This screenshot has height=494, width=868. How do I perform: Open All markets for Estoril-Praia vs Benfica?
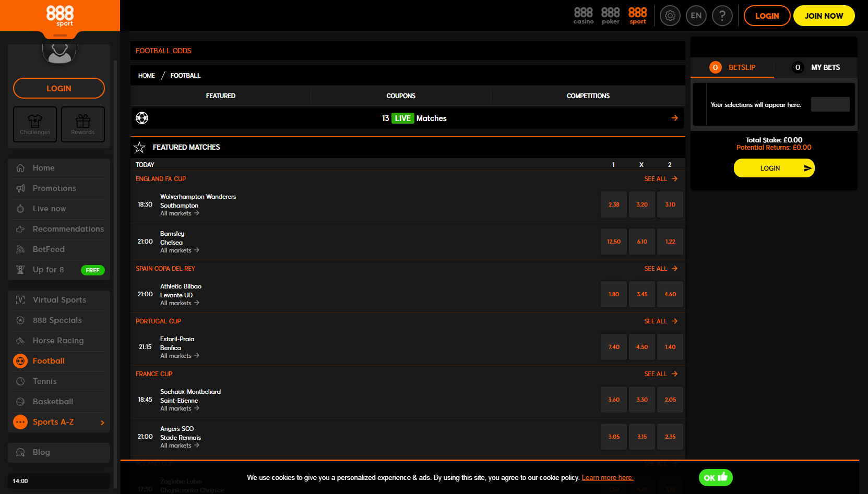pyautogui.click(x=180, y=356)
